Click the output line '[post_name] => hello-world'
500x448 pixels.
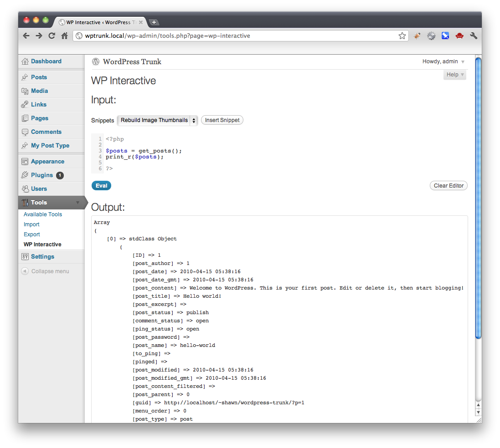pos(174,346)
